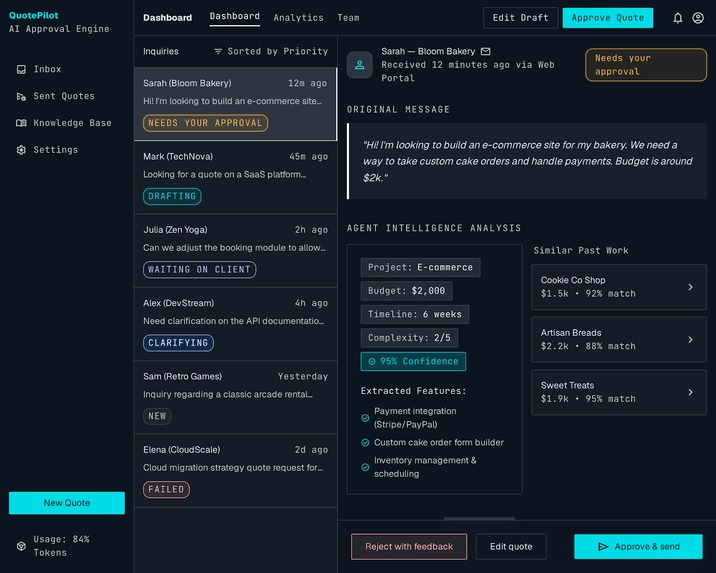716x573 pixels.
Task: Expand the Cookie Co Shop chevron
Action: click(690, 287)
